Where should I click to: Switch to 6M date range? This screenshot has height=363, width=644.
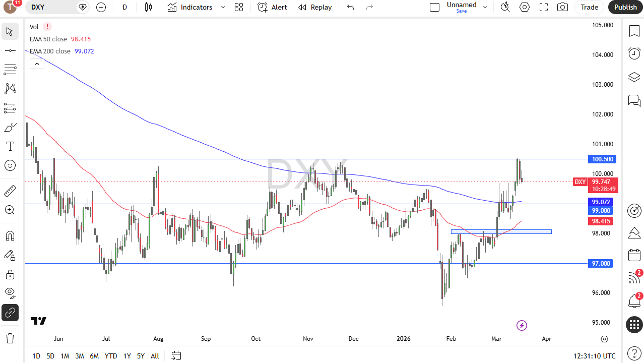pyautogui.click(x=94, y=356)
